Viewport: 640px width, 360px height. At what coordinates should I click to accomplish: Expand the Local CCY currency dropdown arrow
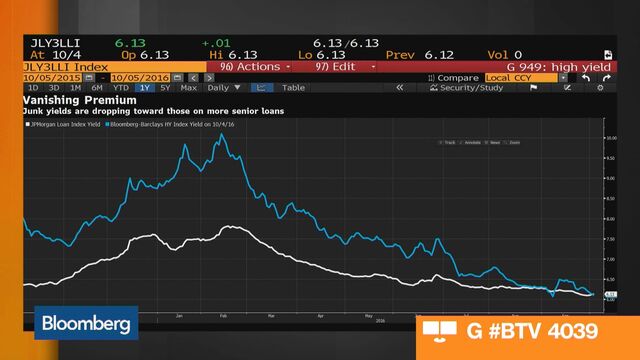[x=563, y=78]
